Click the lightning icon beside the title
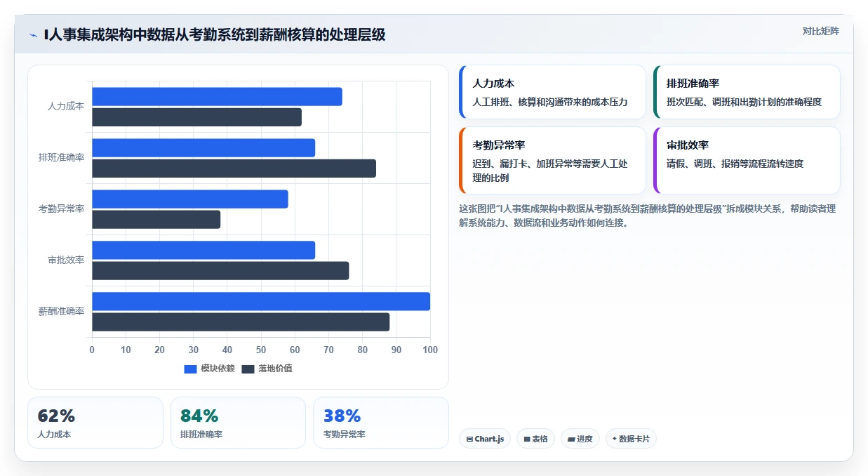This screenshot has height=476, width=868. click(33, 35)
